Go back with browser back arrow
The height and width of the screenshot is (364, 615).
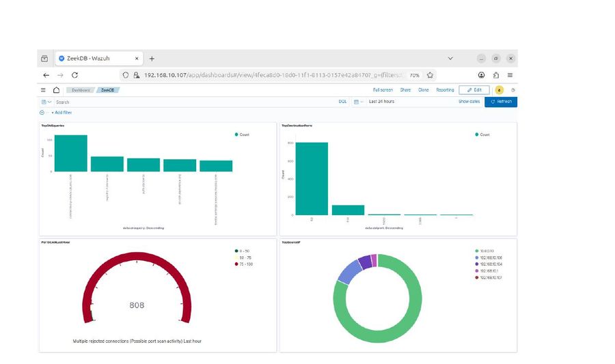pyautogui.click(x=46, y=75)
